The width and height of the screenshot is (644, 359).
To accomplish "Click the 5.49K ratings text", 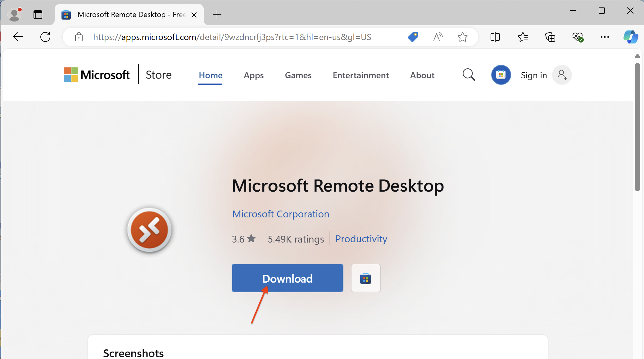I will tap(296, 239).
